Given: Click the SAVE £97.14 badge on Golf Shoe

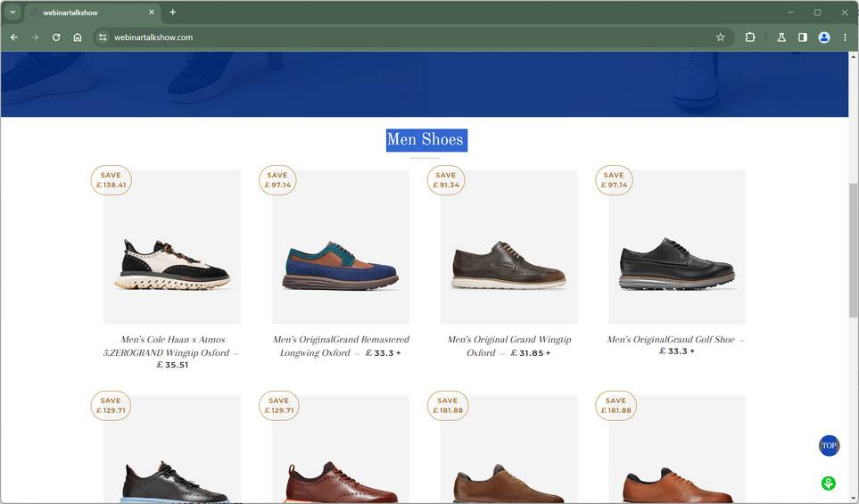Looking at the screenshot, I should 614,180.
